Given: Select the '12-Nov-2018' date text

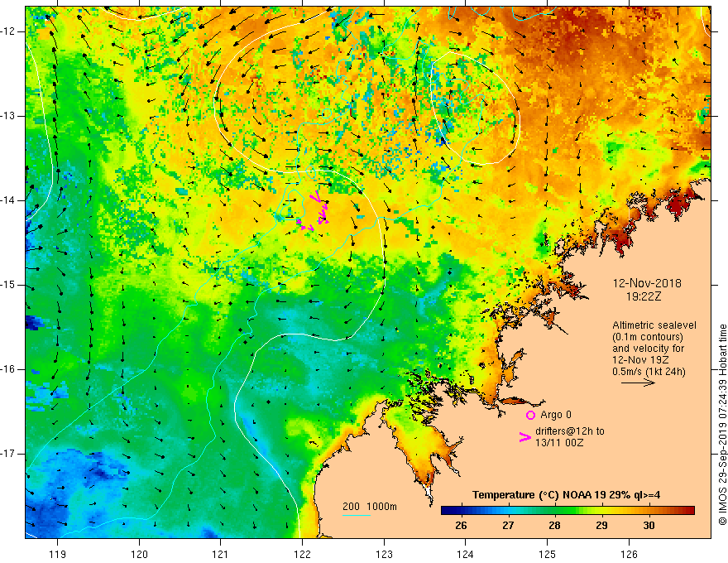Looking at the screenshot, I should [647, 283].
